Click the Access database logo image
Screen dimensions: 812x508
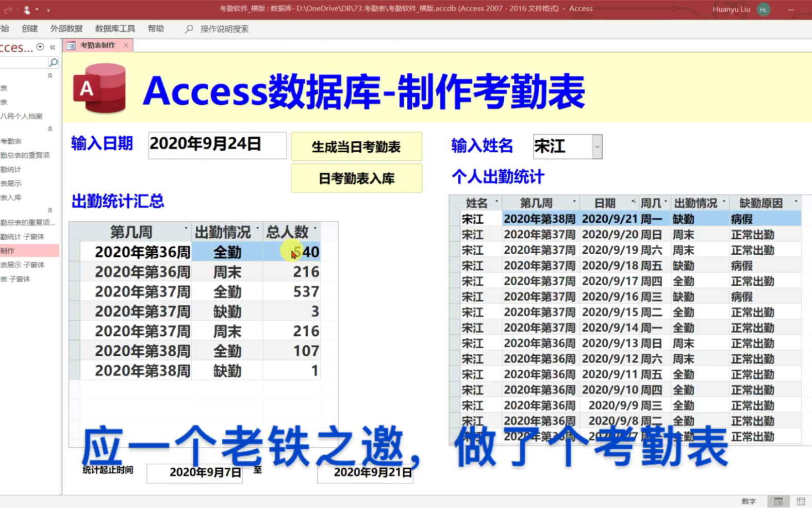100,88
